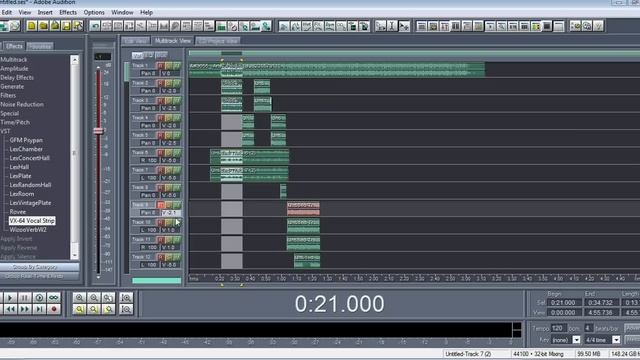Click the green horizontal zoom bar above the tracks
This screenshot has height=360, width=640.
414,53
